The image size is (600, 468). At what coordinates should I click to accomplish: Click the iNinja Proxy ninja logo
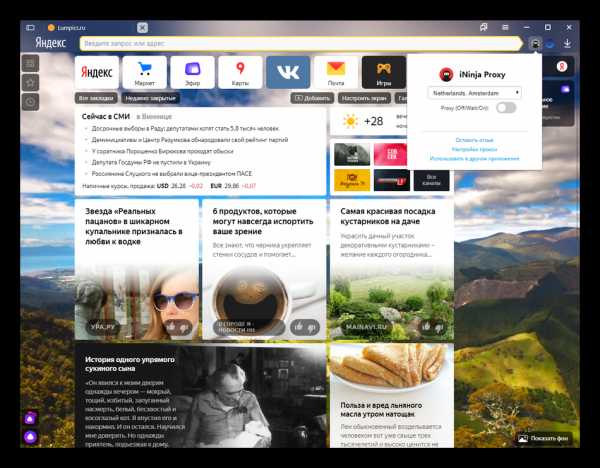coord(446,74)
